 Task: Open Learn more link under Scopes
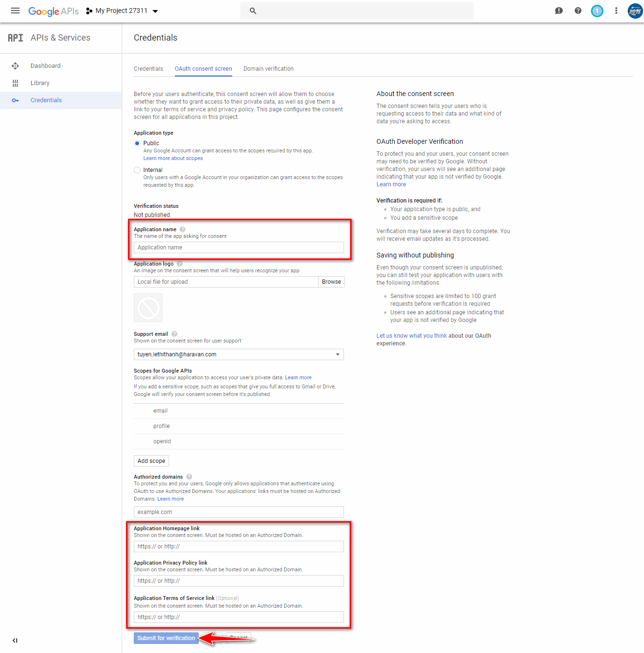coord(298,378)
